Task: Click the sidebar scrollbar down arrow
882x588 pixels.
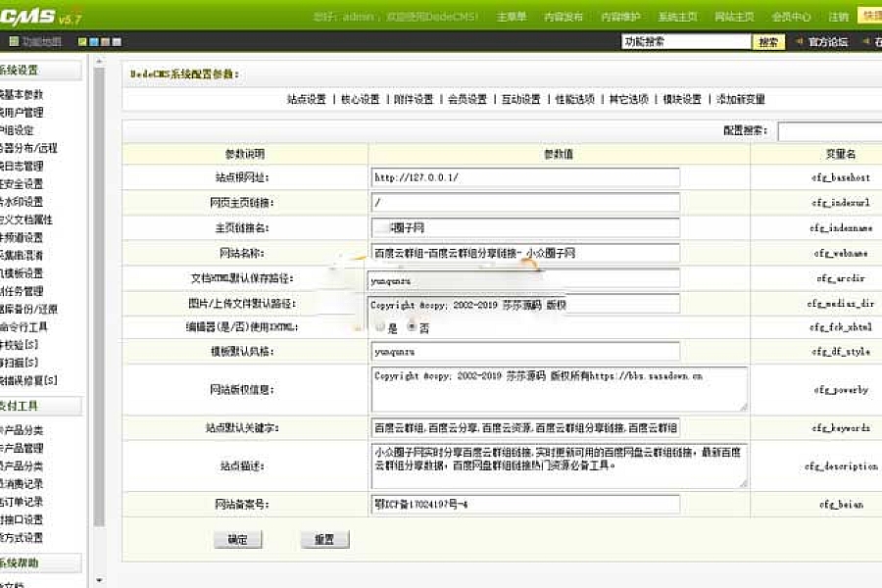Action: [x=99, y=580]
